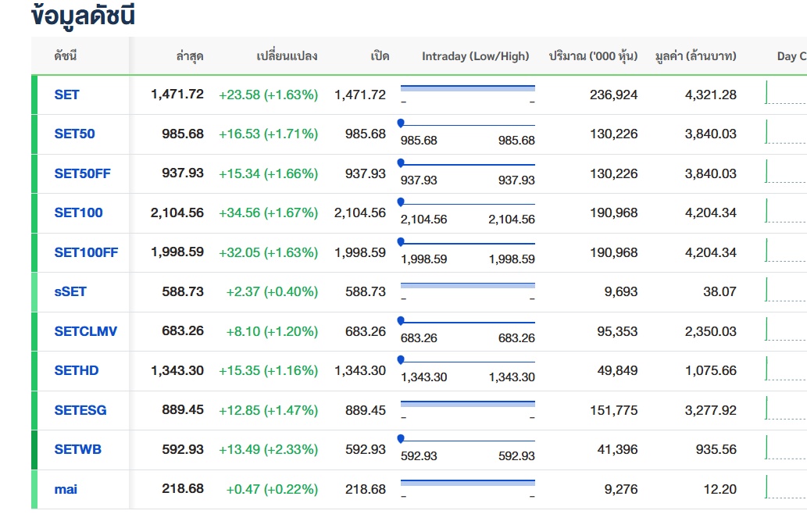
Task: Click the mai day chart thumbnail
Action: click(x=786, y=488)
